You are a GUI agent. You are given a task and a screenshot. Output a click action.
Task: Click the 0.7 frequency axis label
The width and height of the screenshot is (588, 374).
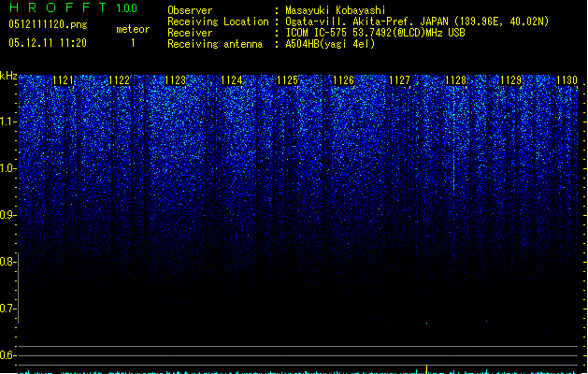7,309
